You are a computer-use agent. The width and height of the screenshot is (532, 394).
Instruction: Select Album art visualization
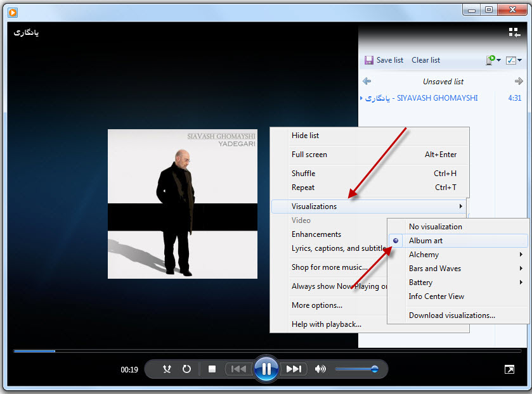[x=458, y=241]
